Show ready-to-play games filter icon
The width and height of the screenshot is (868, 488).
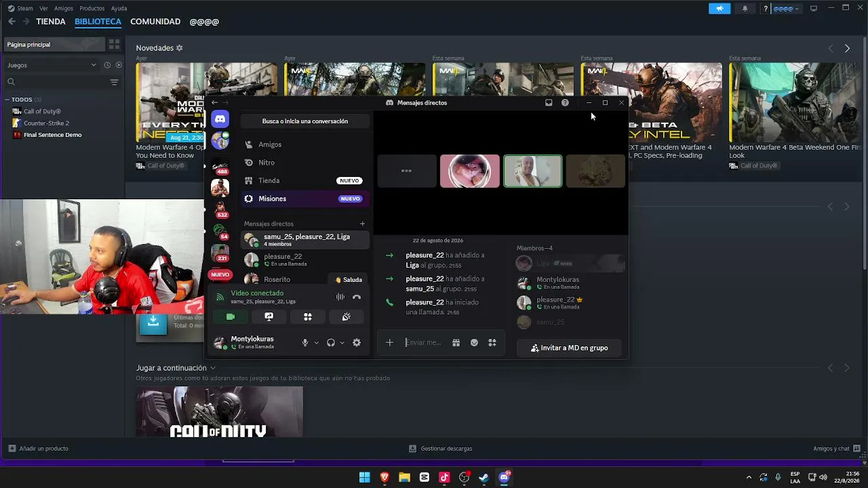tap(119, 65)
